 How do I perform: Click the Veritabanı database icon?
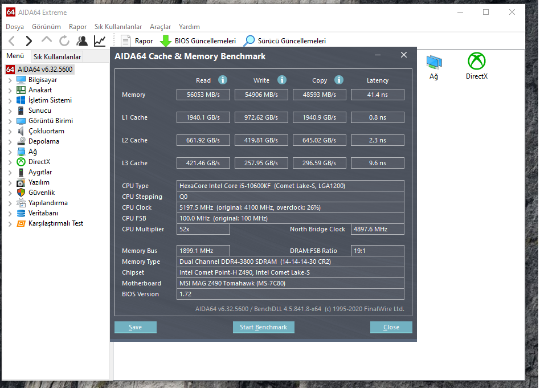[x=21, y=213]
